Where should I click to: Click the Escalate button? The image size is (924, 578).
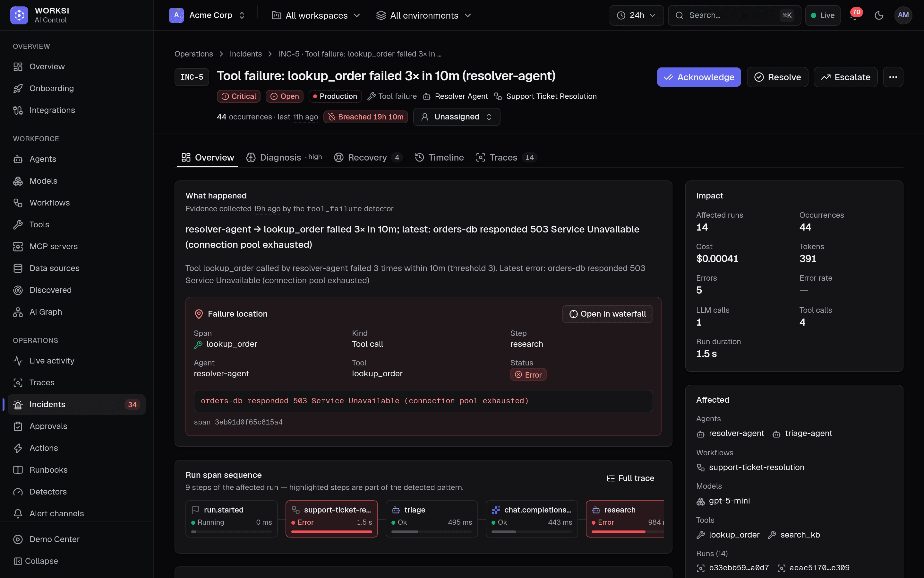845,77
